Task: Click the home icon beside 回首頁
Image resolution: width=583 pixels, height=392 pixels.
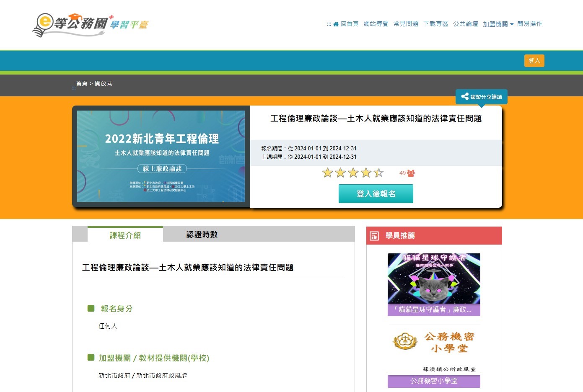Action: (x=336, y=24)
